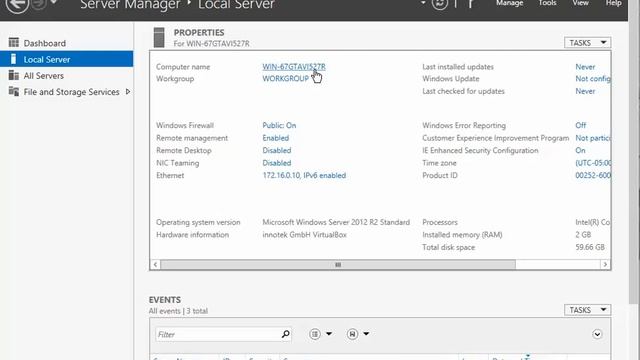This screenshot has width=640, height=360.
Task: Click Remote management Enabled link
Action: (276, 138)
